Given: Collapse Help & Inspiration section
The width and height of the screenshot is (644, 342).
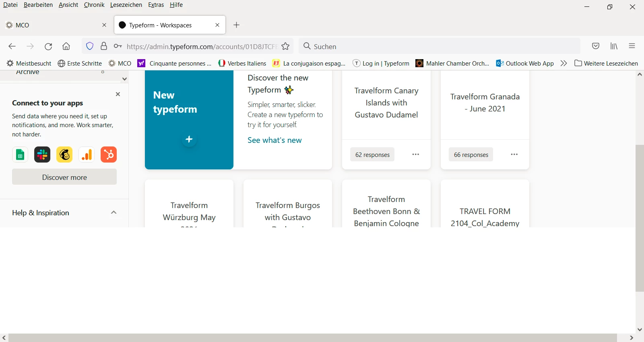Looking at the screenshot, I should (x=114, y=212).
